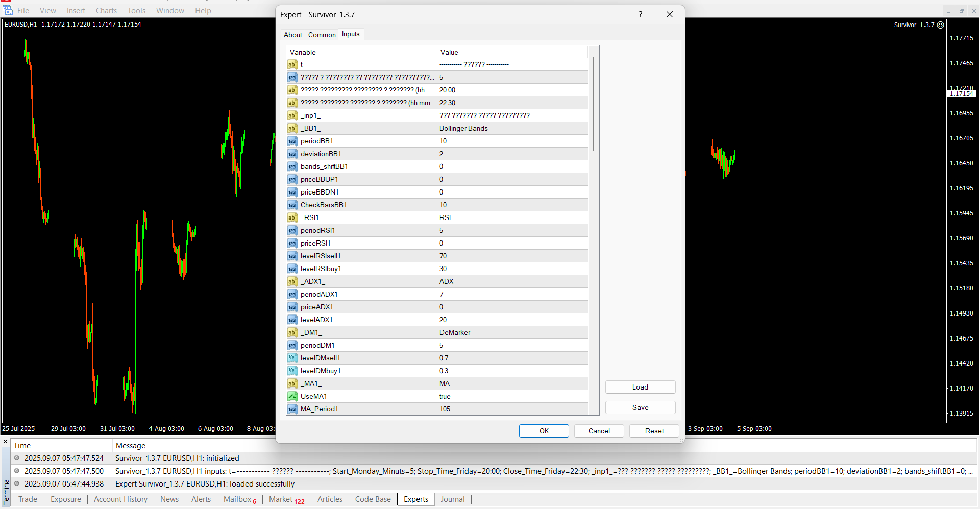Image resolution: width=980 pixels, height=509 pixels.
Task: Open the Charts menu
Action: pyautogui.click(x=106, y=11)
